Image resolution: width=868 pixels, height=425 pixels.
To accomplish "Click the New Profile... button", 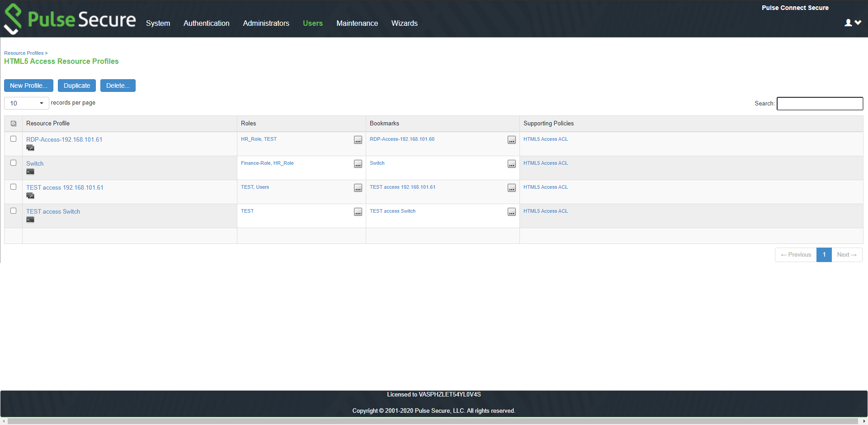I will [x=28, y=86].
